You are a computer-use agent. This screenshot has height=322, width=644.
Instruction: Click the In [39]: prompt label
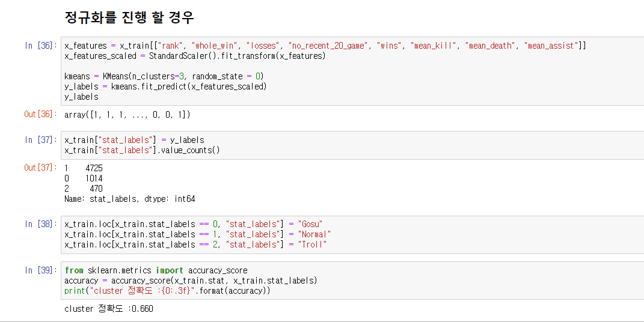tap(41, 270)
